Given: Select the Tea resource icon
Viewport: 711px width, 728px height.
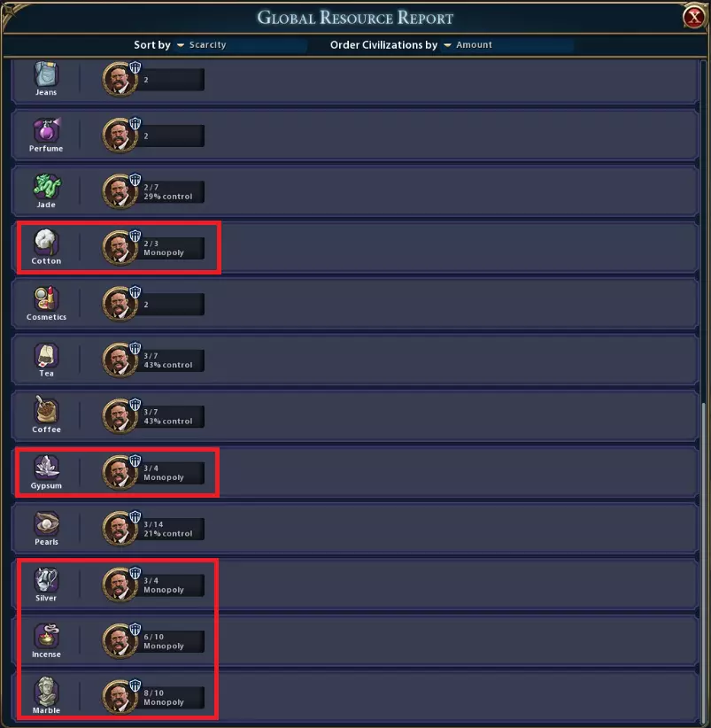Looking at the screenshot, I should tap(46, 355).
